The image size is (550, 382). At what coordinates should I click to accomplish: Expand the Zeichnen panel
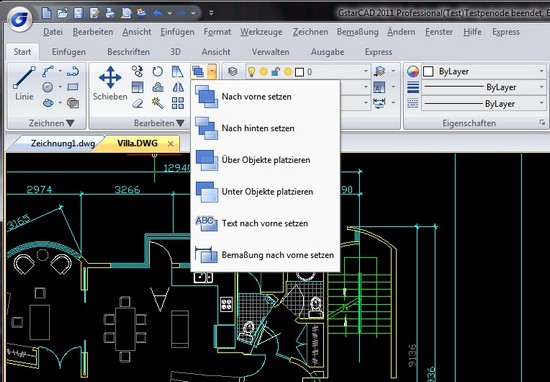(x=51, y=123)
